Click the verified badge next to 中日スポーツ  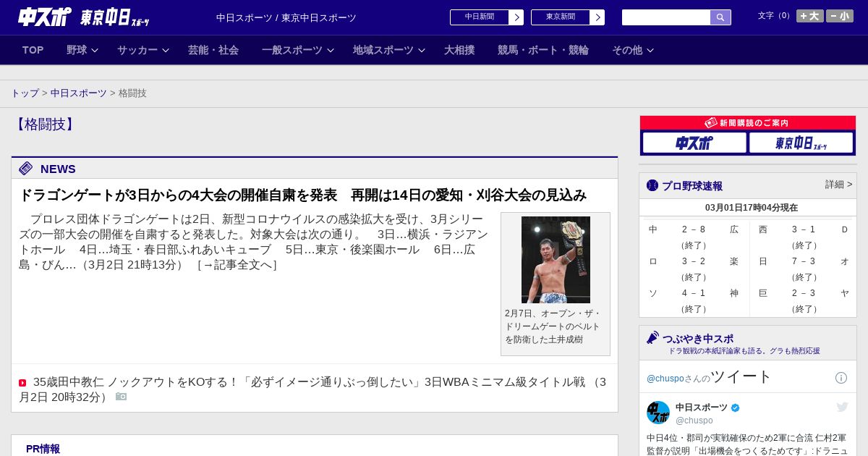click(736, 408)
